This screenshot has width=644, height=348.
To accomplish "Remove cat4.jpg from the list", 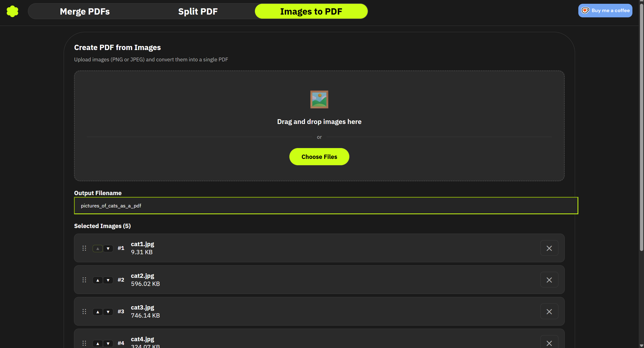I will [549, 343].
